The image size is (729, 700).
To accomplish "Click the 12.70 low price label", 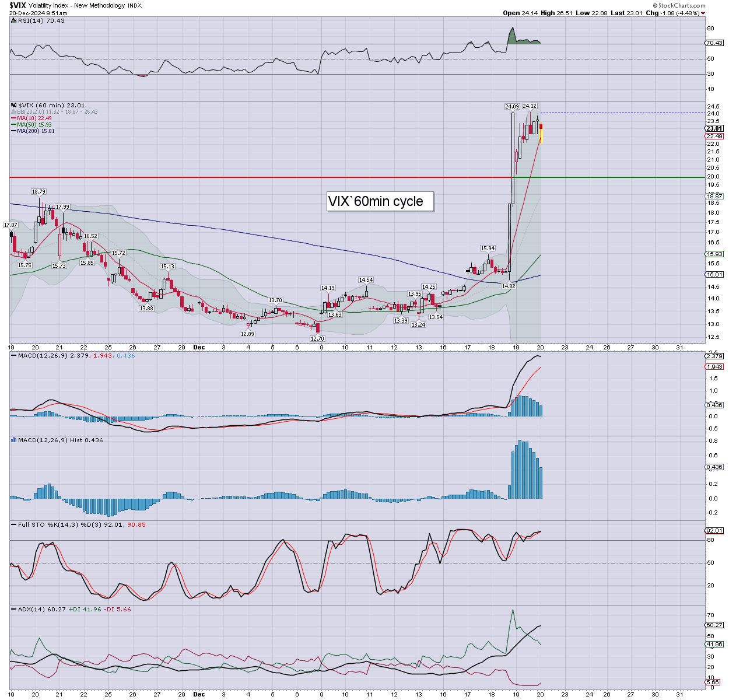I will [317, 338].
